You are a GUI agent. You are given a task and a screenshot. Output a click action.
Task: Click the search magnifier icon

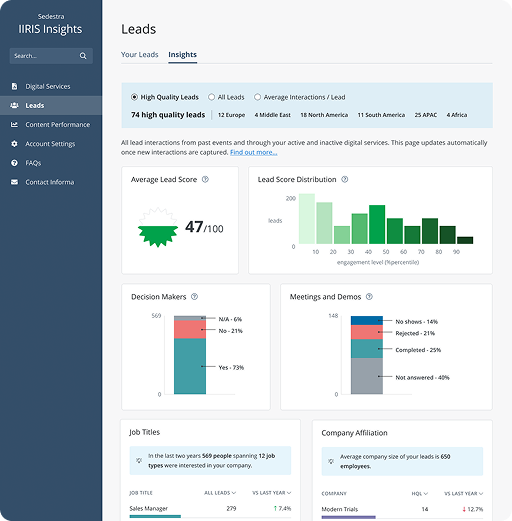[x=83, y=56]
